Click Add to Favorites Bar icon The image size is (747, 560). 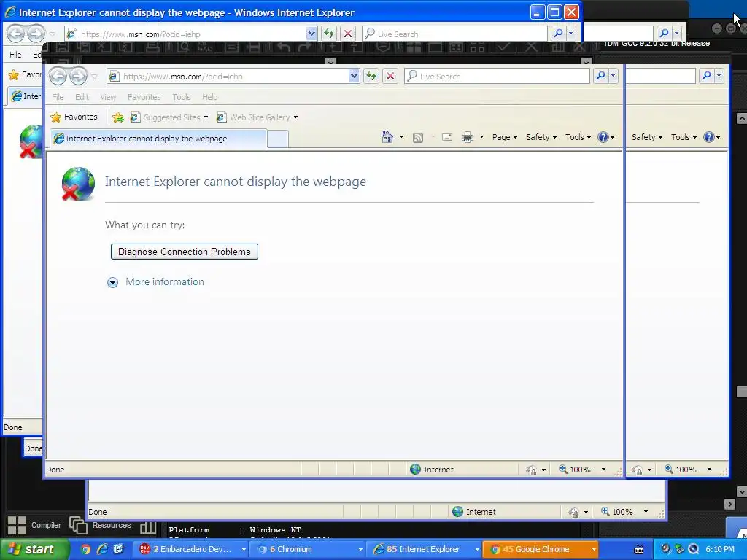[118, 117]
